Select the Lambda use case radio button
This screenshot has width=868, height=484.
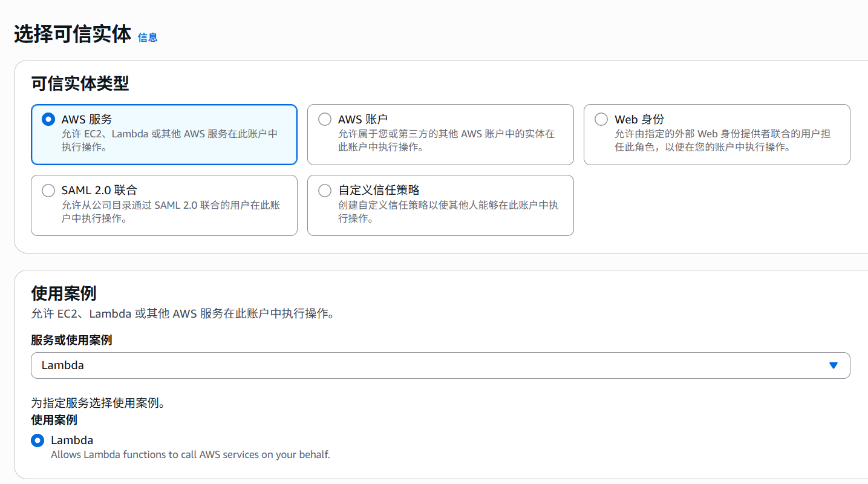point(38,440)
